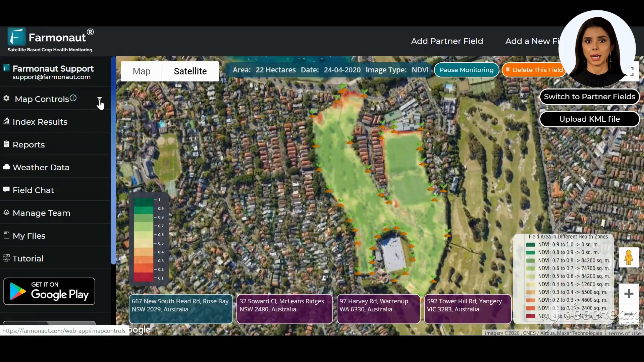This screenshot has height=362, width=644.
Task: Click the NDVI 0.2 to 0.3 legend swatch
Action: coord(531,300)
